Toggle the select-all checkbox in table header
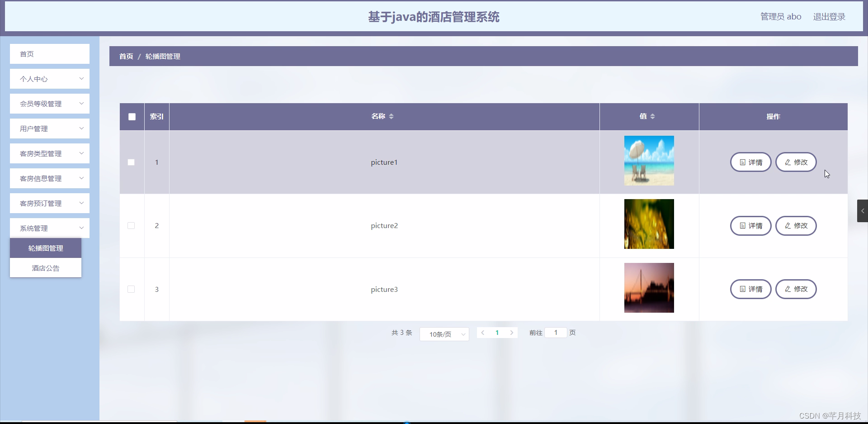This screenshot has height=424, width=868. [x=132, y=116]
